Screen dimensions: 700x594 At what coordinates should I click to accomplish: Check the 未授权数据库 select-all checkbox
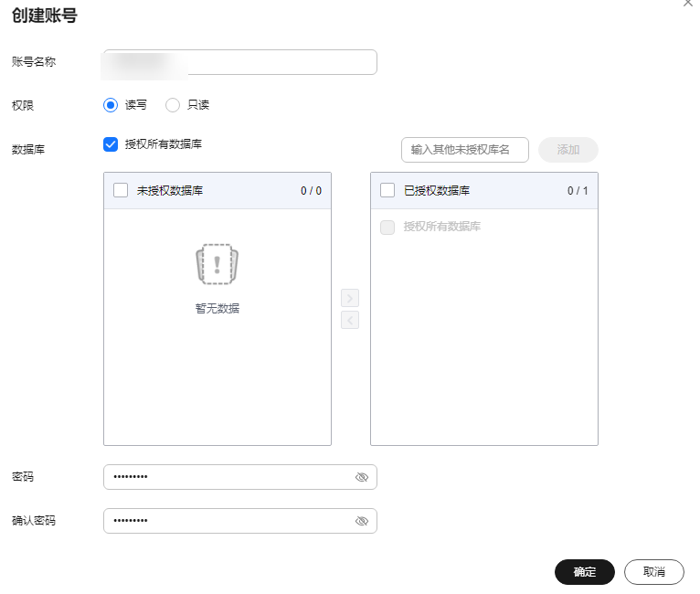pos(121,191)
